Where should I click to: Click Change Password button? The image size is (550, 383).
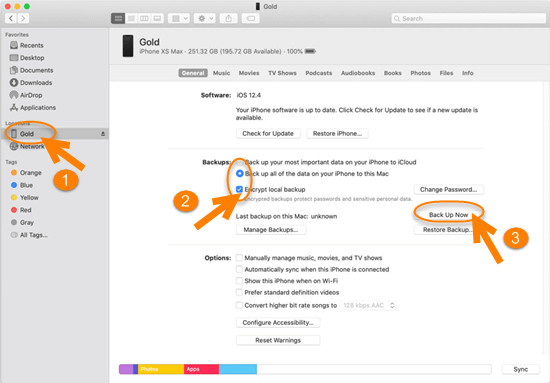point(449,189)
